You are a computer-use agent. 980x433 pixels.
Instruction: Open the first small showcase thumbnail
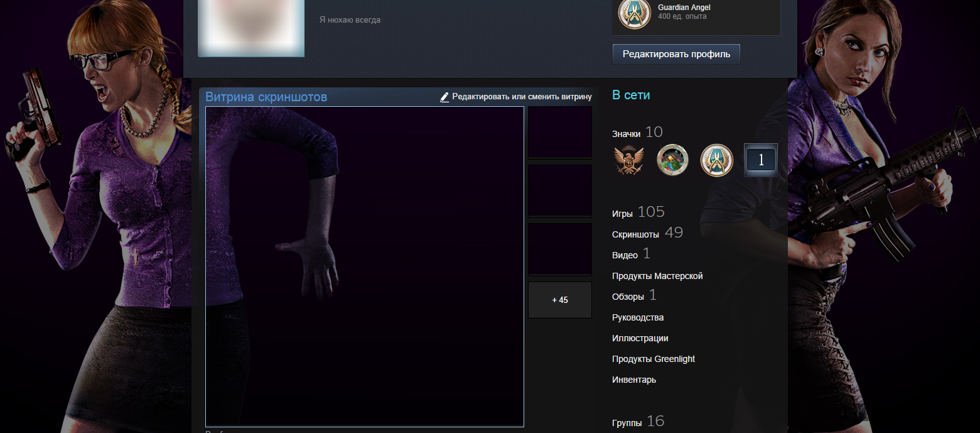(560, 132)
